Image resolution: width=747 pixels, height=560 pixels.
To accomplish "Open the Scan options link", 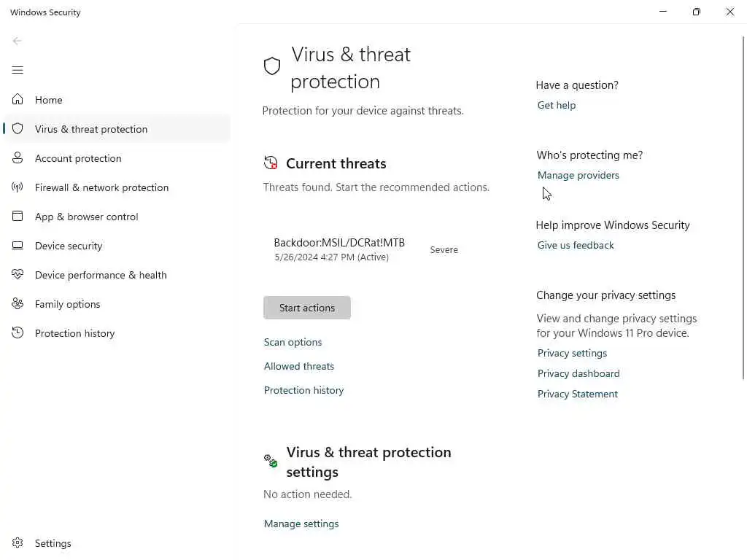I will pos(293,342).
